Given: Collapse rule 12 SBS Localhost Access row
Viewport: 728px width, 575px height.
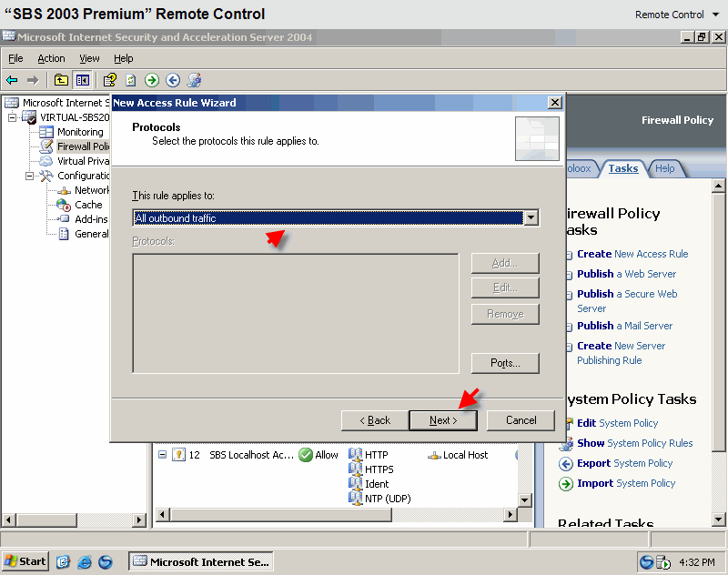Looking at the screenshot, I should pos(162,454).
